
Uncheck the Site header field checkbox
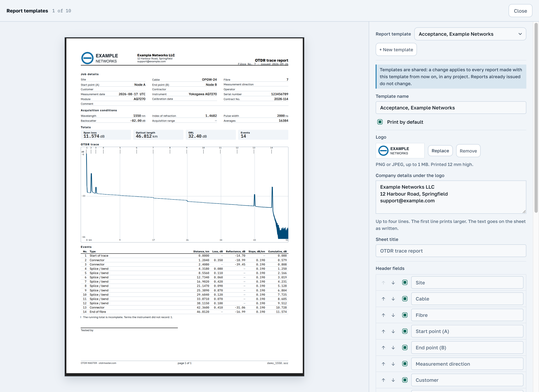point(405,282)
